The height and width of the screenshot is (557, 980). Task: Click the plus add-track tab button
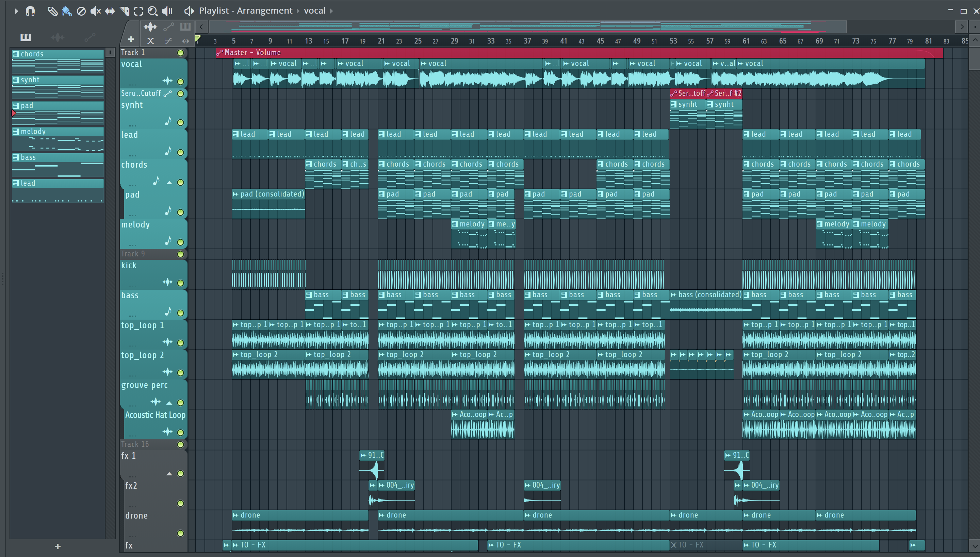pos(131,39)
